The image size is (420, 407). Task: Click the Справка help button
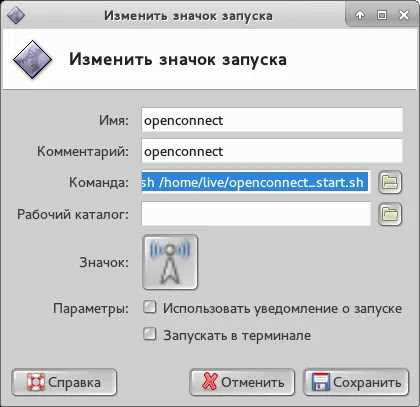(x=64, y=382)
